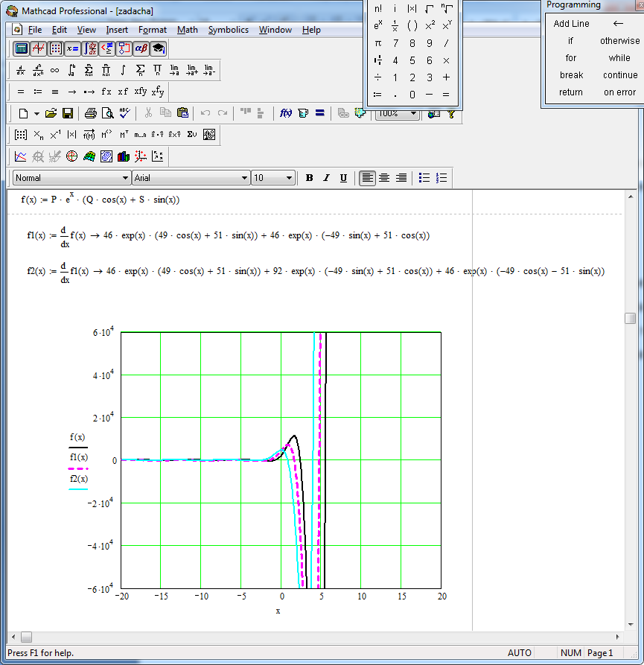Insert a while loop statement
The image size is (644, 665).
tap(619, 58)
